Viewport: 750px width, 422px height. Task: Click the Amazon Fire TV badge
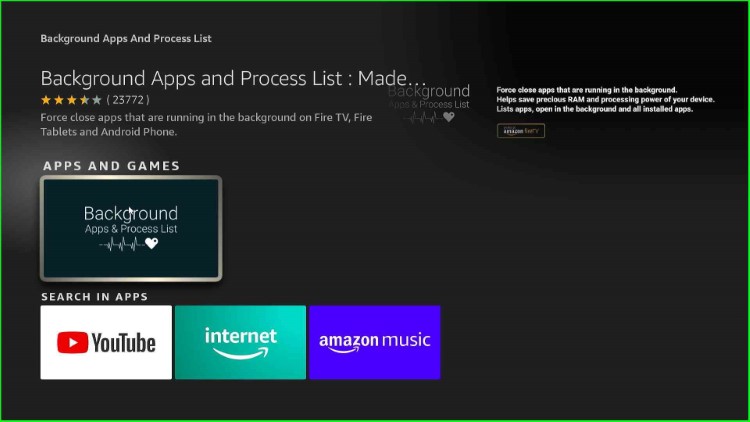[521, 131]
